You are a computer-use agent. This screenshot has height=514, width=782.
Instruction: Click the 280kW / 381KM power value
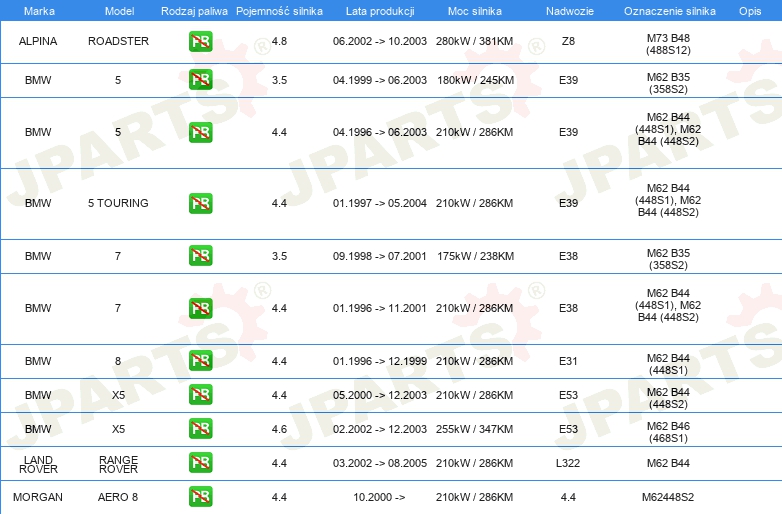point(474,41)
